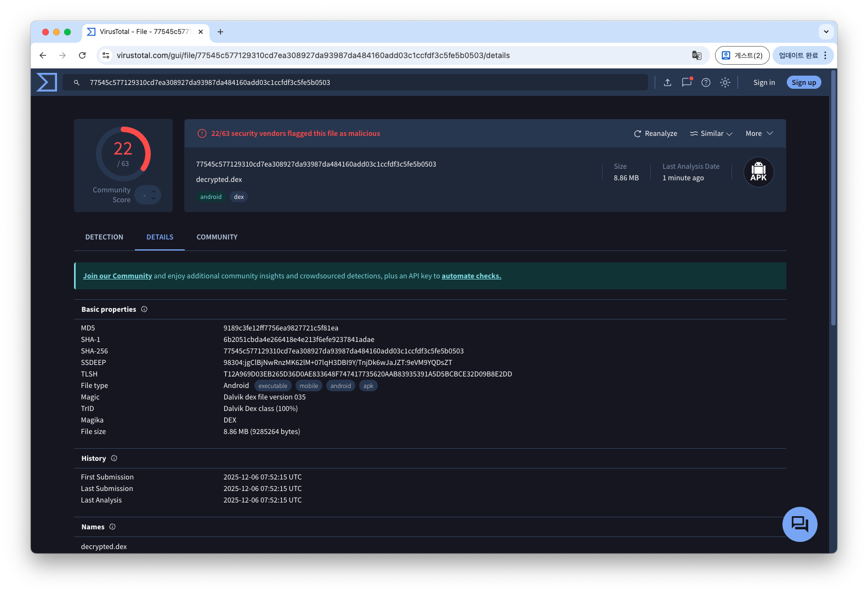Viewport: 868px width, 594px height.
Task: Open the help question mark icon
Action: (706, 83)
